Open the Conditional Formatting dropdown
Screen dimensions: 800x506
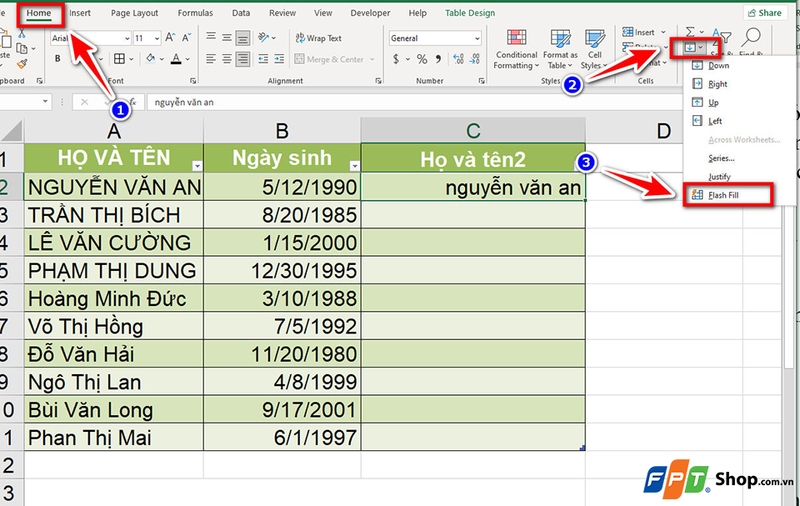[516, 49]
